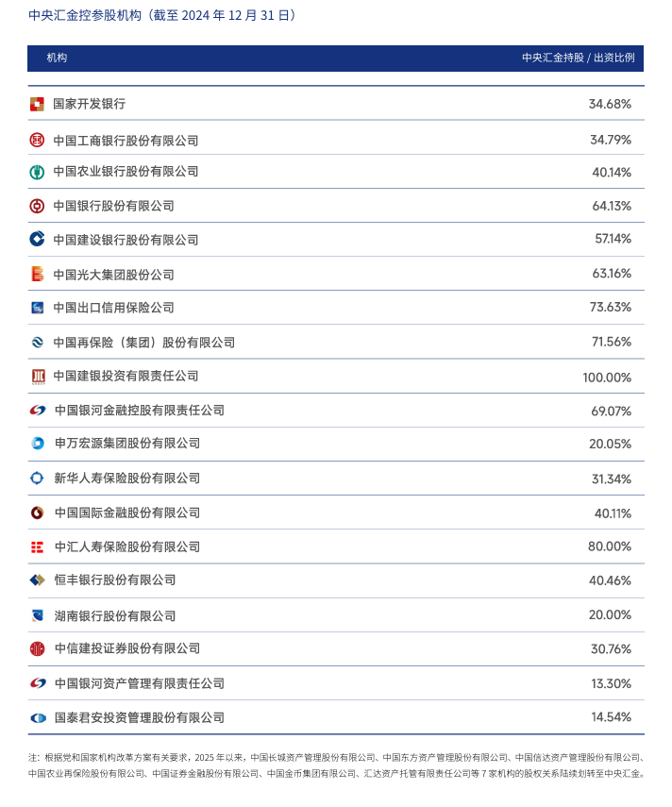Click the ICBC red logo icon
Viewport: 672px width, 807px height.
[37, 141]
